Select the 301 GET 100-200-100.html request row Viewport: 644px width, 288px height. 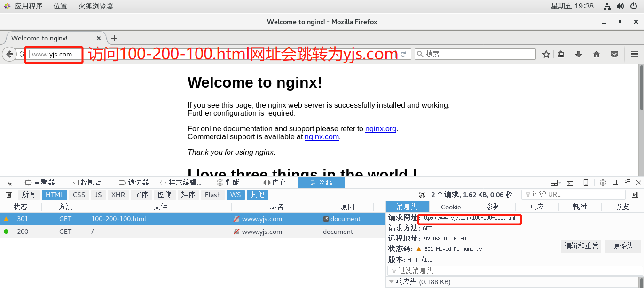tap(193, 219)
